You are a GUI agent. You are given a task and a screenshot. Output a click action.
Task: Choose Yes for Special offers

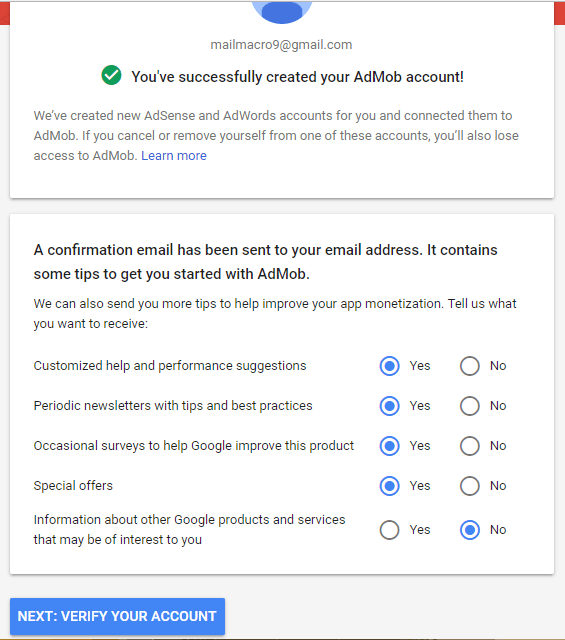[389, 486]
